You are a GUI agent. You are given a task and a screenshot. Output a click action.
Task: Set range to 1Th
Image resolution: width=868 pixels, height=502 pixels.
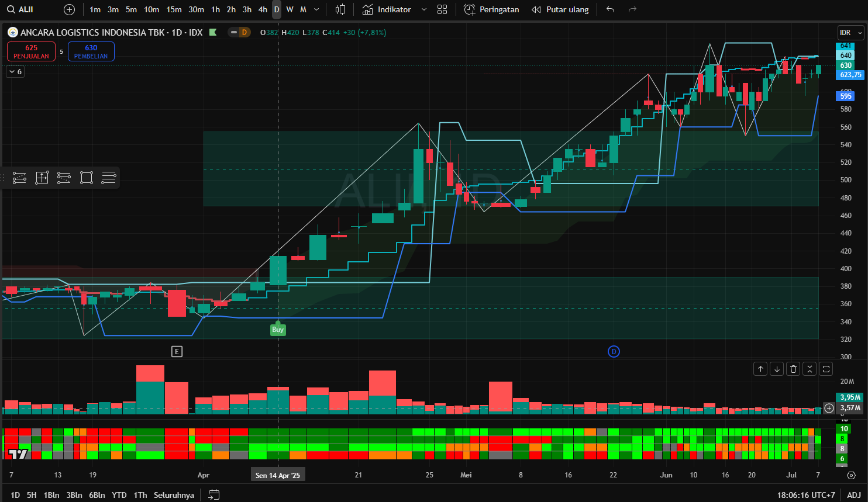click(x=140, y=495)
